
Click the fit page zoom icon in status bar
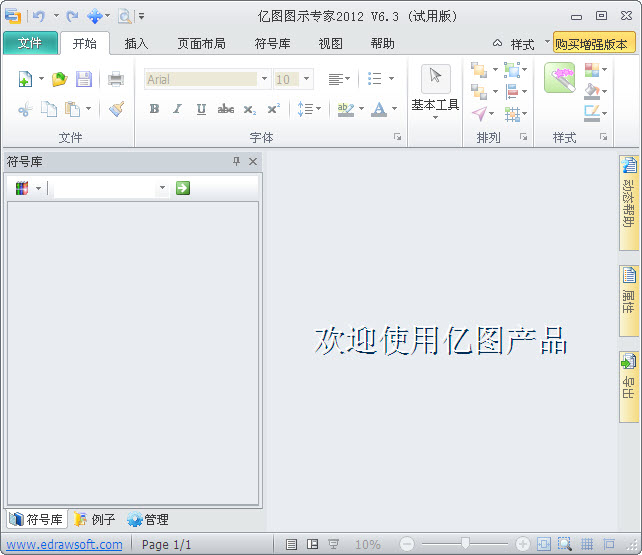[544, 544]
